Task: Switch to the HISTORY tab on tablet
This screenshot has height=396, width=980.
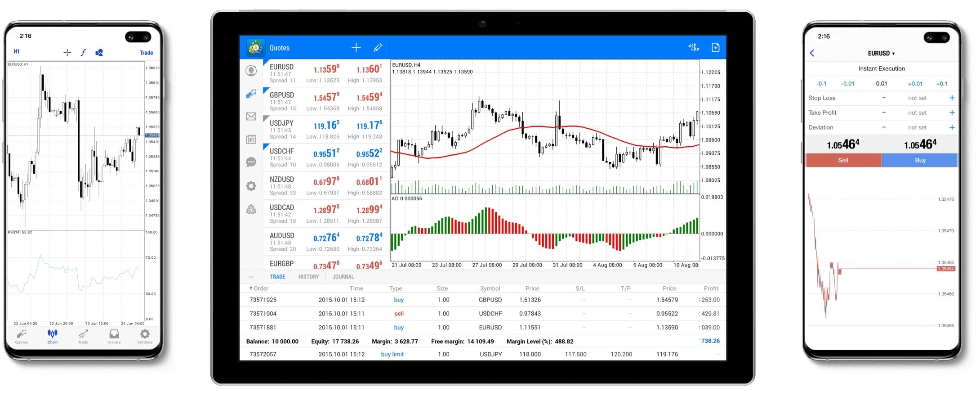Action: point(308,277)
